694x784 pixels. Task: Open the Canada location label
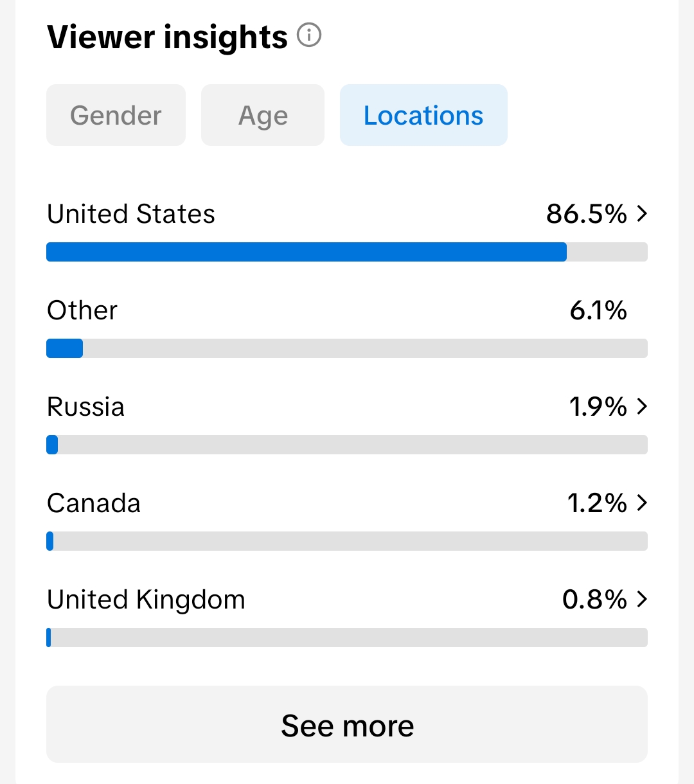(94, 503)
